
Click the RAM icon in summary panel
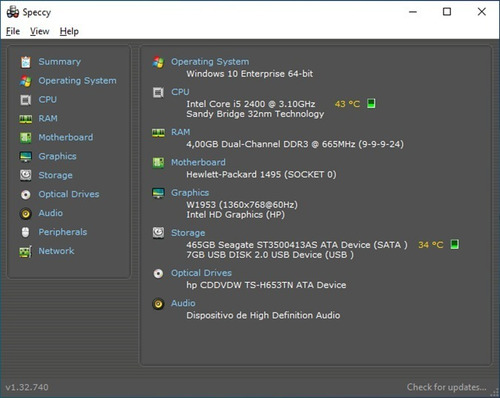[x=158, y=133]
